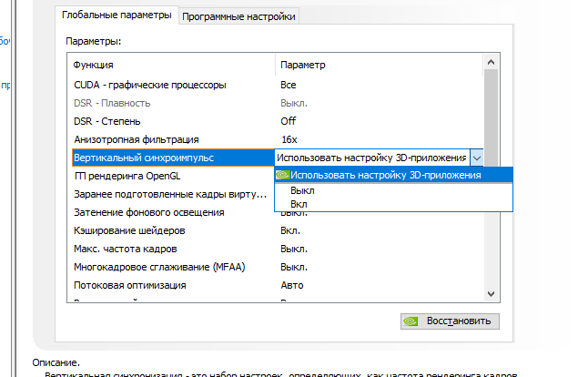Click scroll down arrow of parameters list
Viewport: 588px width, 377px height.
(491, 294)
